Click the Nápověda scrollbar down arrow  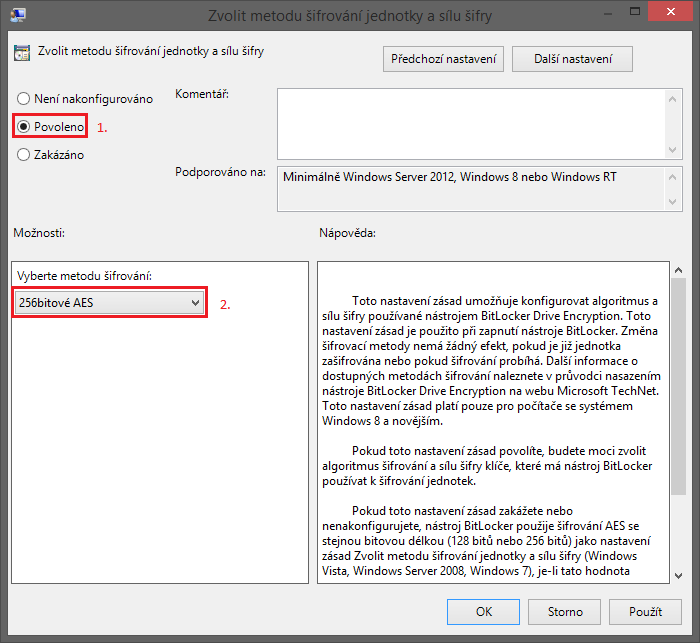coord(679,576)
